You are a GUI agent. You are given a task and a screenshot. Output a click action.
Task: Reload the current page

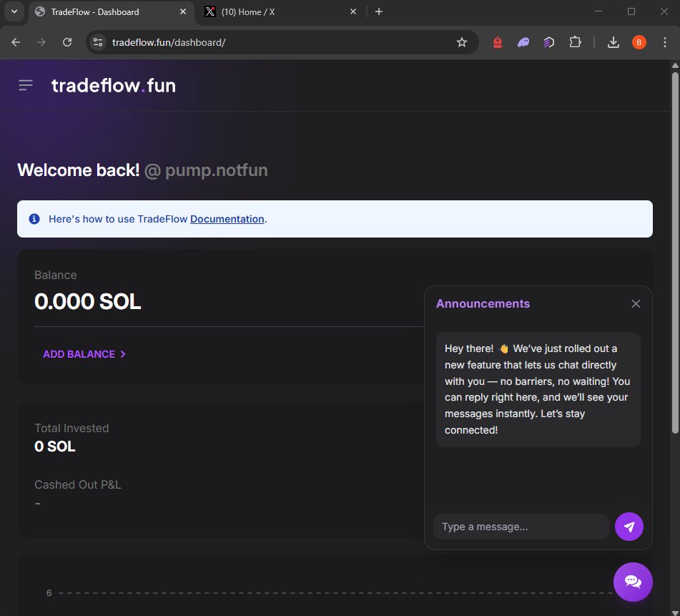click(x=67, y=42)
